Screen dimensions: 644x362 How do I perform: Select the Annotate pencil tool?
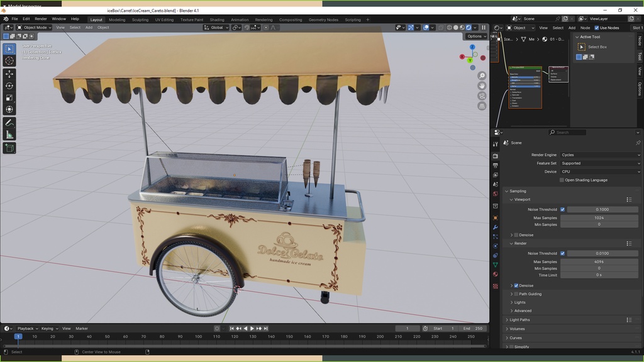click(9, 123)
